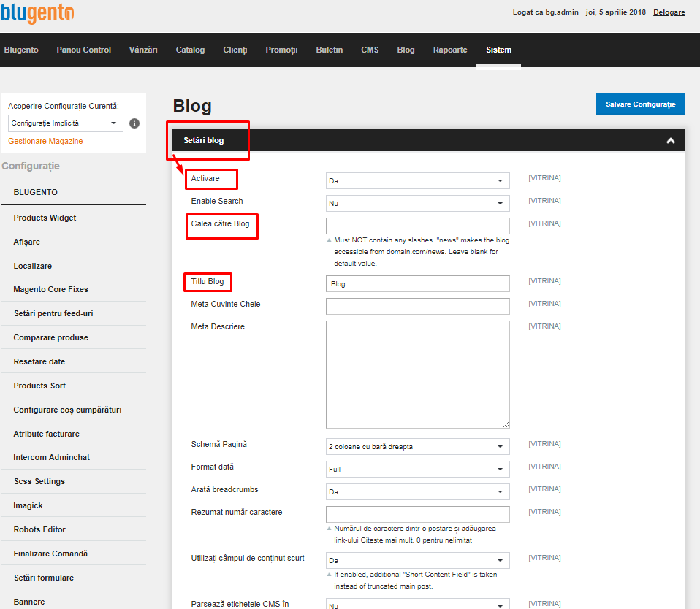Click the Delogare link
Screen dimensions: 700x609
(x=669, y=12)
